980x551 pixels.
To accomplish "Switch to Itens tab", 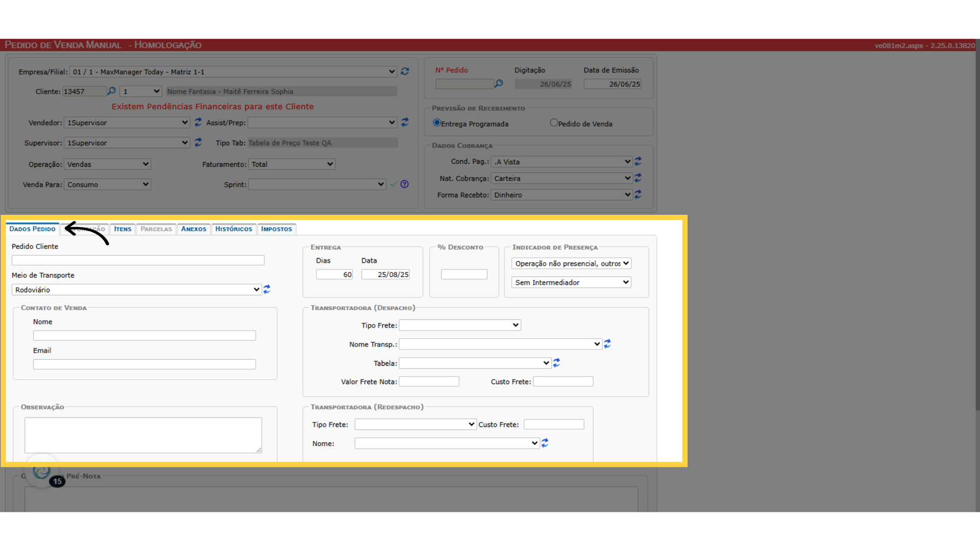I will point(122,229).
